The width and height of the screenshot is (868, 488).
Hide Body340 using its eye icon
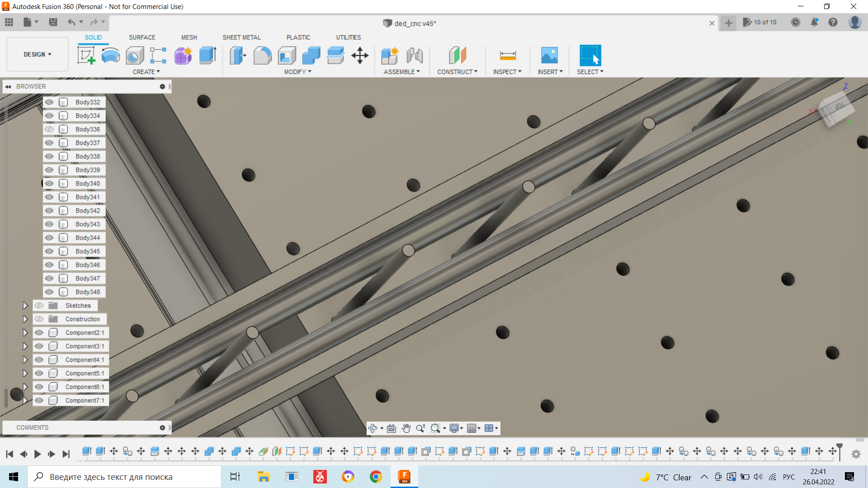click(49, 183)
